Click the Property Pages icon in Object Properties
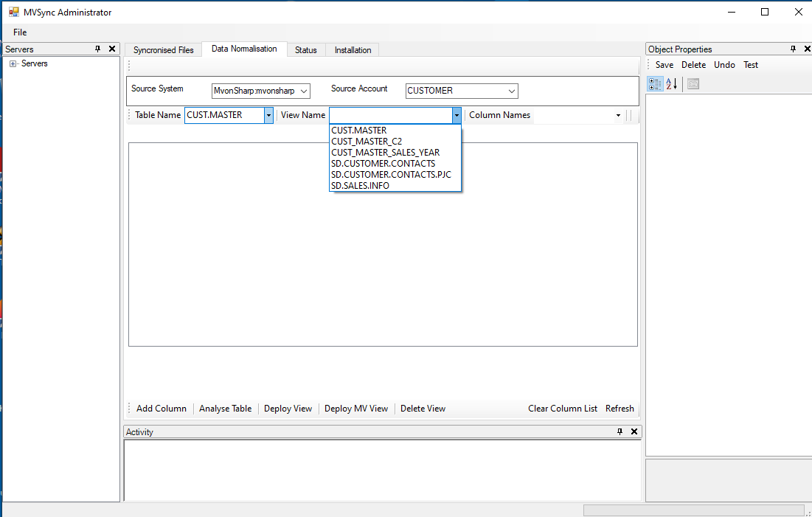This screenshot has width=812, height=517. pyautogui.click(x=693, y=84)
